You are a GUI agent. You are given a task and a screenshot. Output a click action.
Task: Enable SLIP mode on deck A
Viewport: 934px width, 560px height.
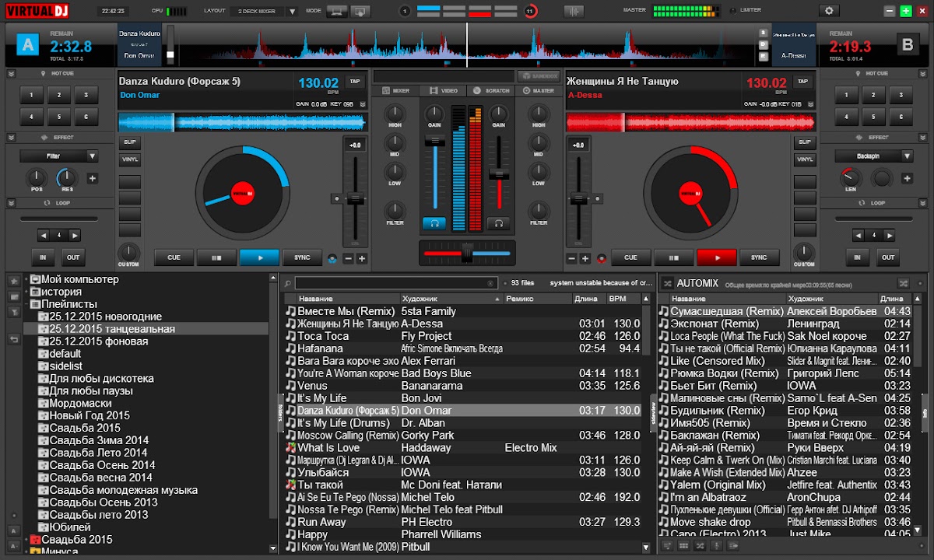pyautogui.click(x=130, y=142)
